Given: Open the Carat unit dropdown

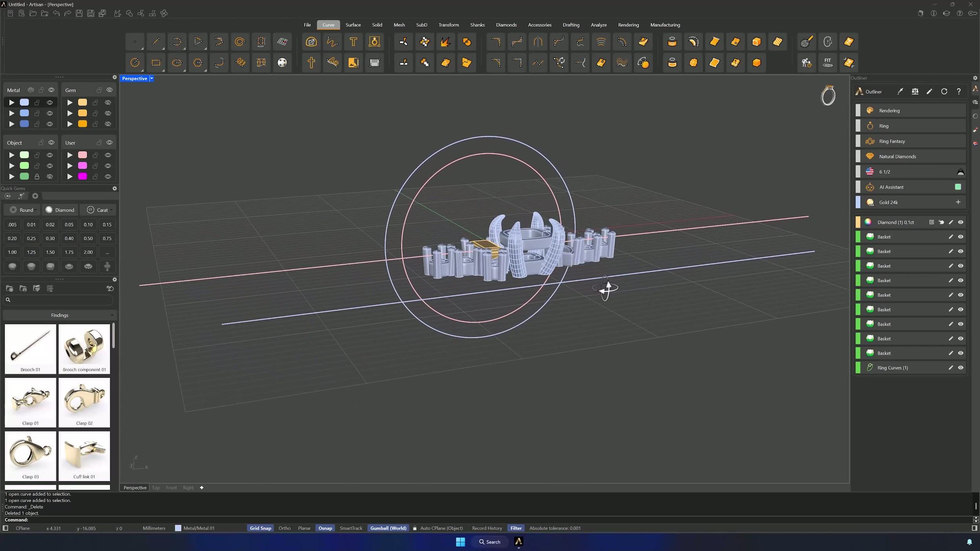Looking at the screenshot, I should (x=100, y=210).
